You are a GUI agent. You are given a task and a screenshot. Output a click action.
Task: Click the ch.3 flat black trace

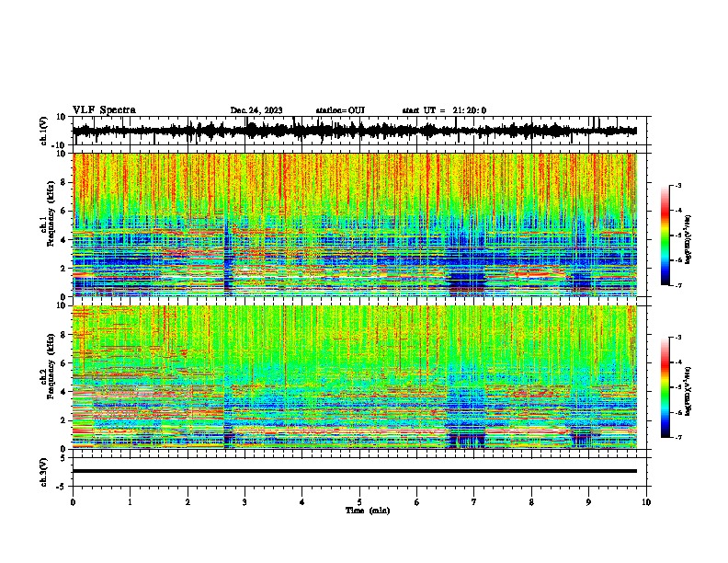[x=355, y=471]
